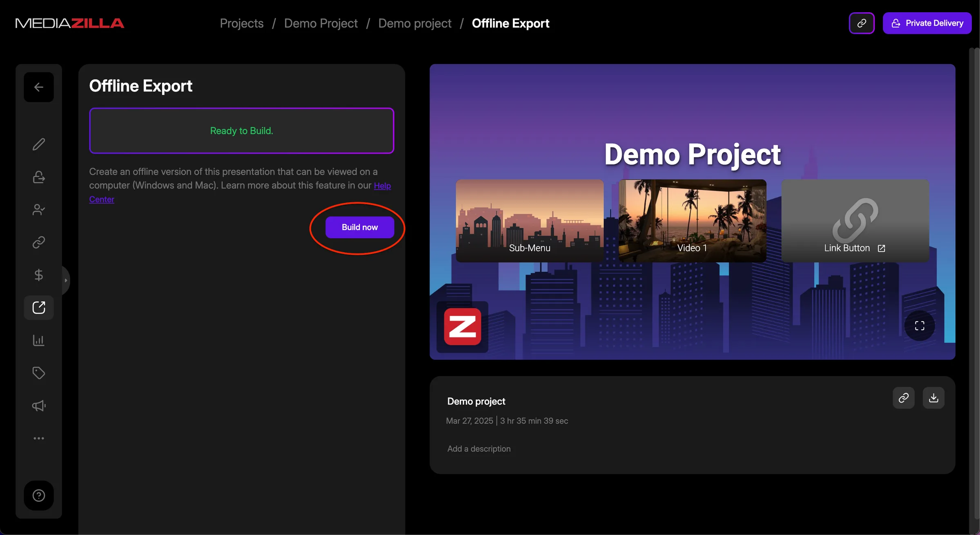Click the MediaZilla logo

pos(70,23)
